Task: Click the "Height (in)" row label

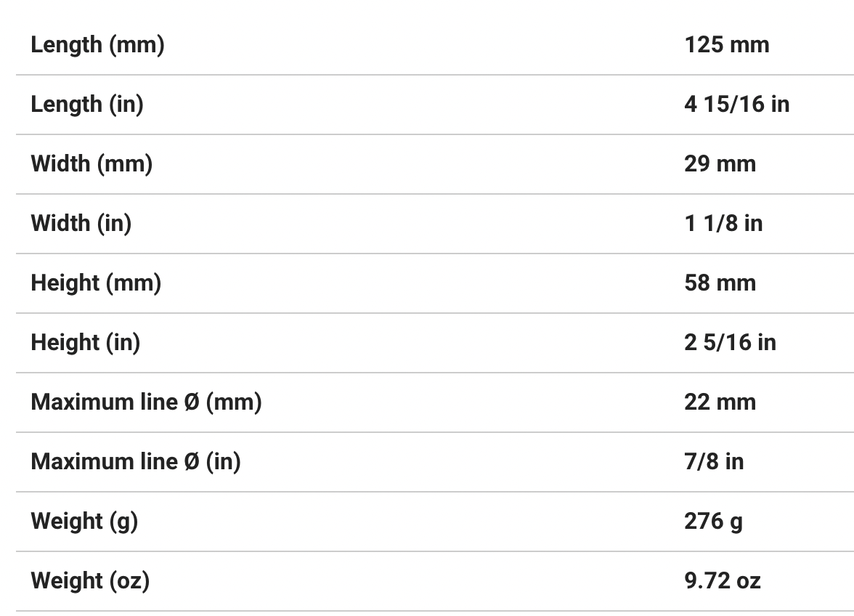Action: [x=85, y=343]
